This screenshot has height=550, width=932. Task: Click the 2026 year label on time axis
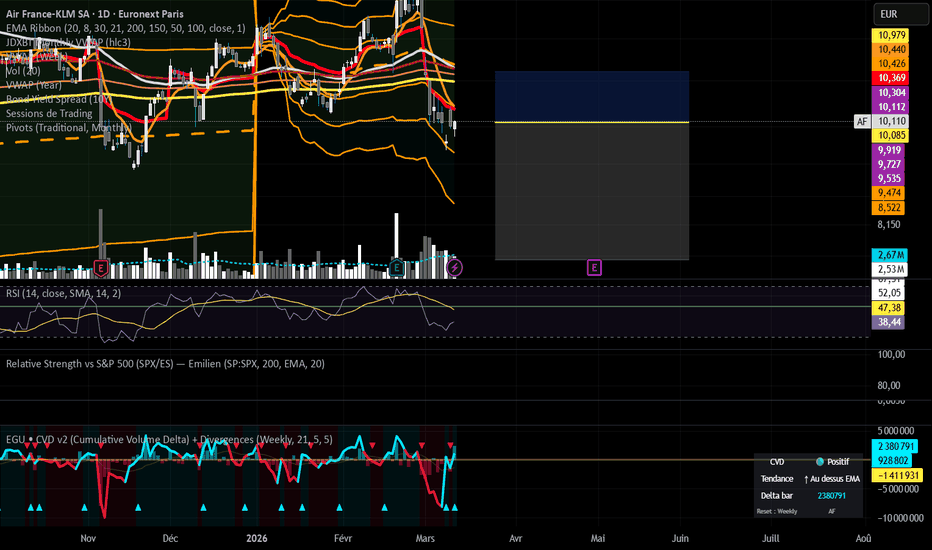(x=257, y=538)
